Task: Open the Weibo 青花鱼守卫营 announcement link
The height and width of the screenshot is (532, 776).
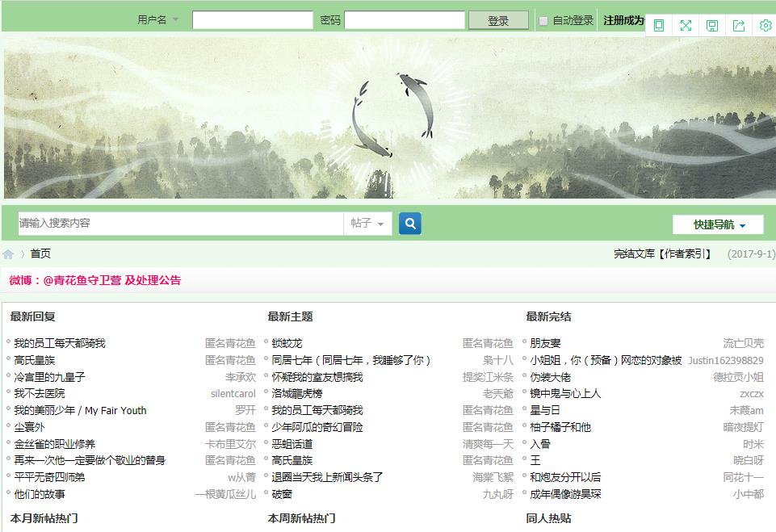Action: (x=94, y=280)
